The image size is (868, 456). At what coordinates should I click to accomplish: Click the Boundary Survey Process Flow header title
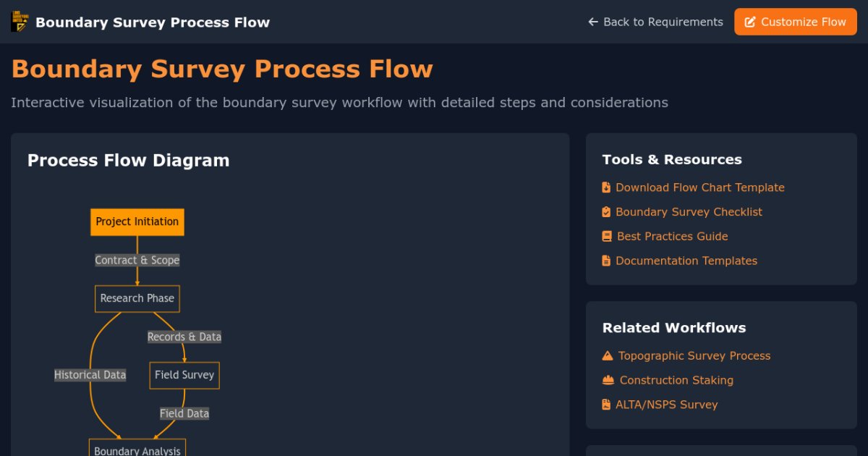[x=153, y=22]
